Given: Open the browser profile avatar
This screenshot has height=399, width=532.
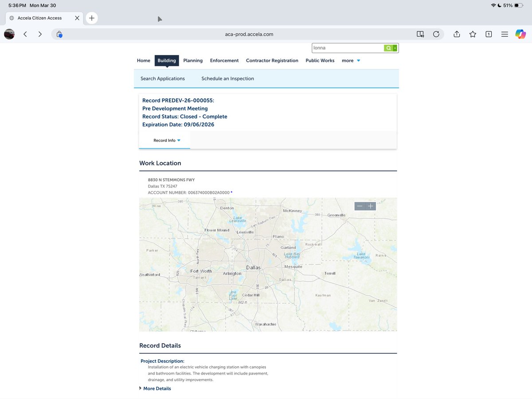Looking at the screenshot, I should 9,34.
